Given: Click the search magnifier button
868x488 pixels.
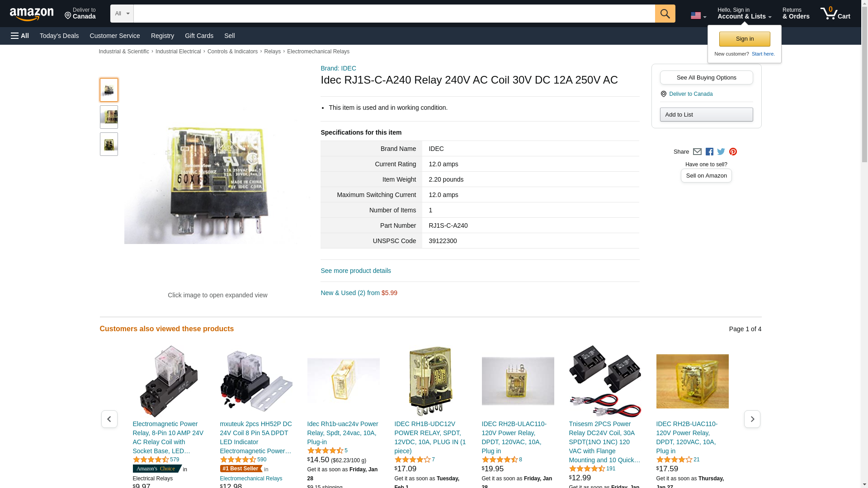Looking at the screenshot, I should click(665, 14).
